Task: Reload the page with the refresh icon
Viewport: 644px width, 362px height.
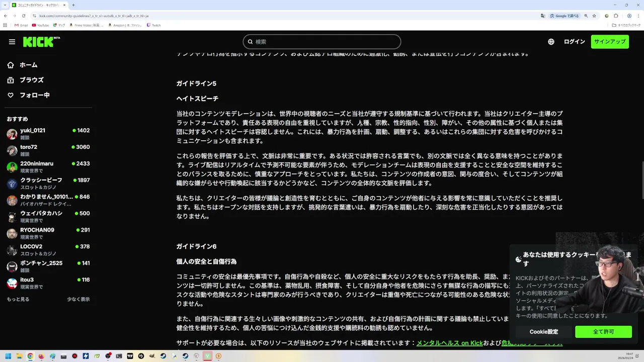Action: (23, 16)
